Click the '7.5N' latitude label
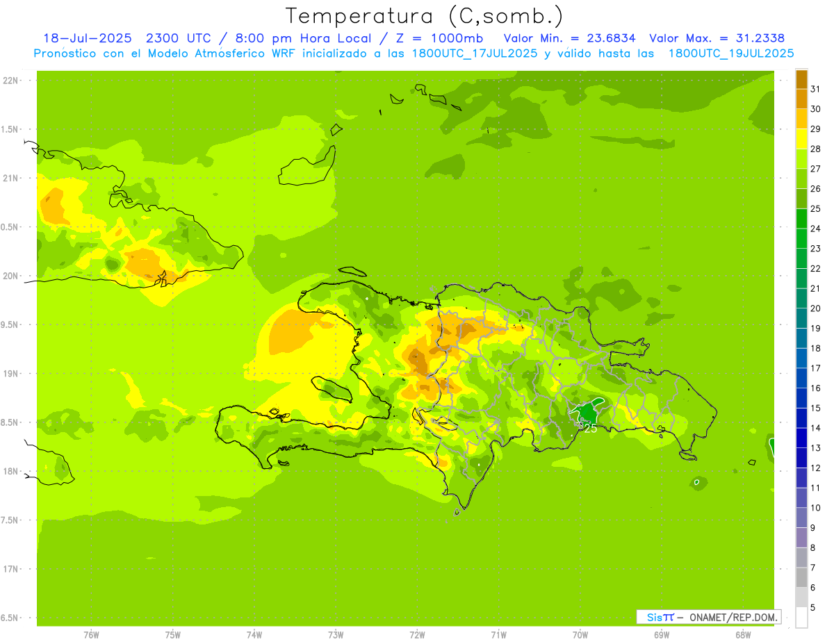The height and width of the screenshot is (644, 834). point(10,520)
